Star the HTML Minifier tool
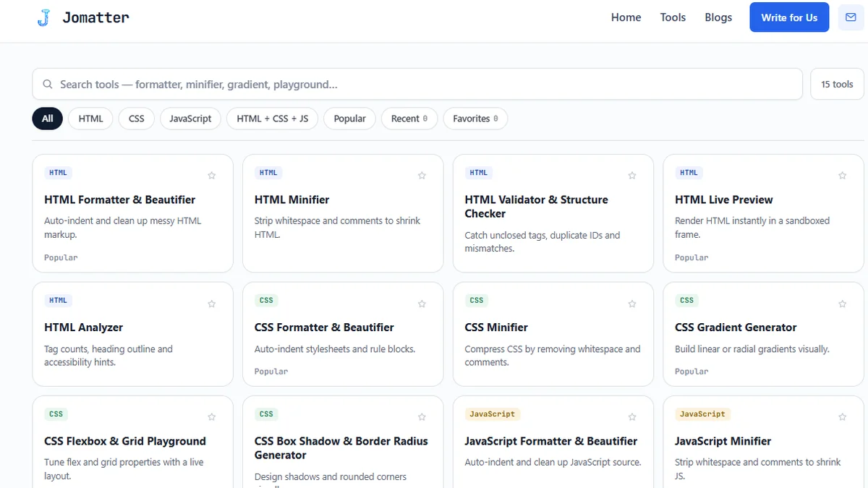This screenshot has height=488, width=868. [422, 176]
